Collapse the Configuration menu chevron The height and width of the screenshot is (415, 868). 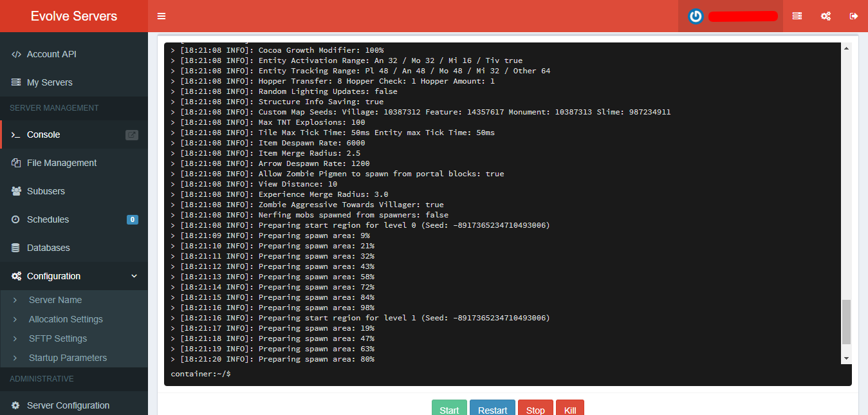134,276
